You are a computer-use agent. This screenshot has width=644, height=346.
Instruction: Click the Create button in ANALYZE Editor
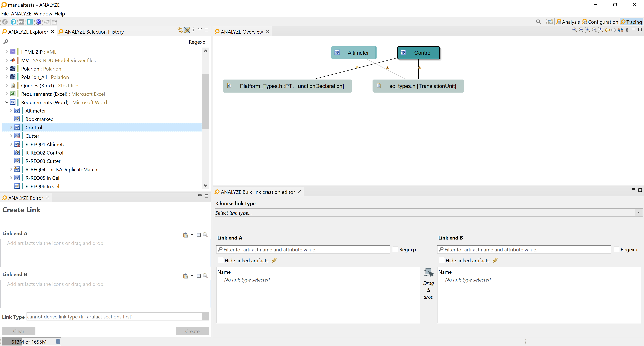coord(192,331)
